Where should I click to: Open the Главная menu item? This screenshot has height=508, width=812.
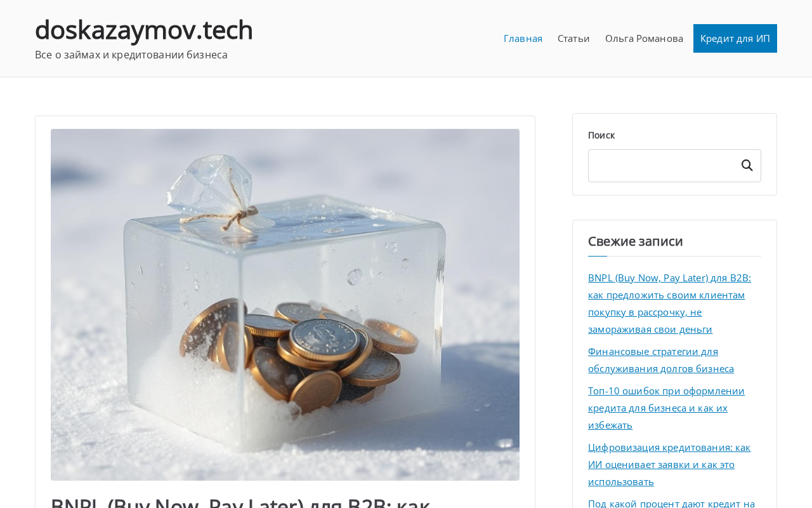click(x=523, y=38)
